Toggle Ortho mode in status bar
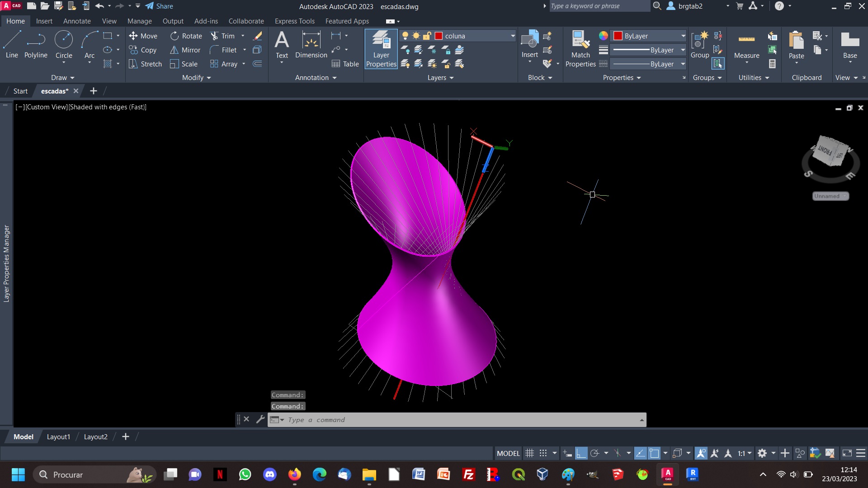This screenshot has height=488, width=868. pos(581,453)
